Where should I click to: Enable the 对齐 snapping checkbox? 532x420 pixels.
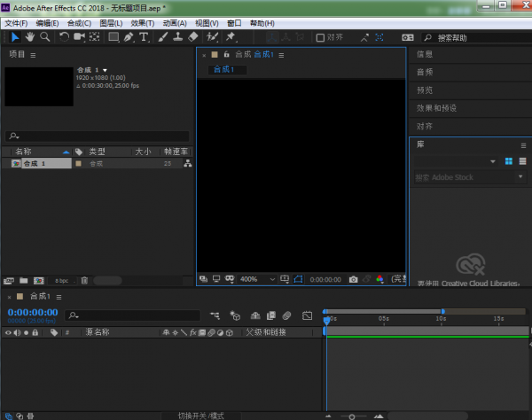[320, 38]
